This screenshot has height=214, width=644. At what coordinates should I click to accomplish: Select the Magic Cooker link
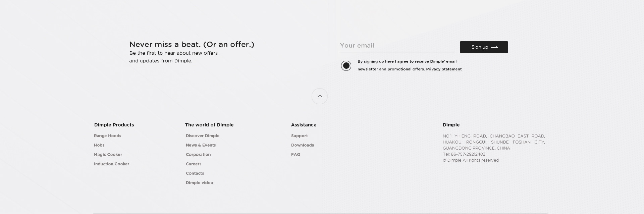(108, 155)
